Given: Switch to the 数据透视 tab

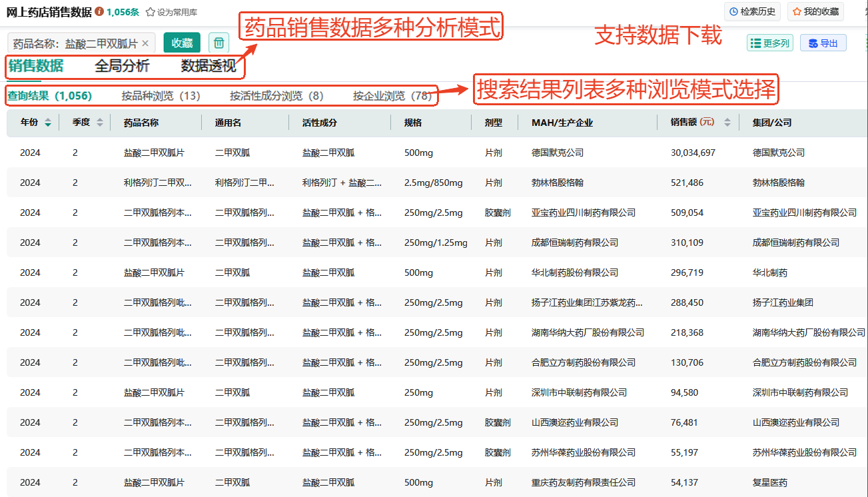Looking at the screenshot, I should [209, 66].
